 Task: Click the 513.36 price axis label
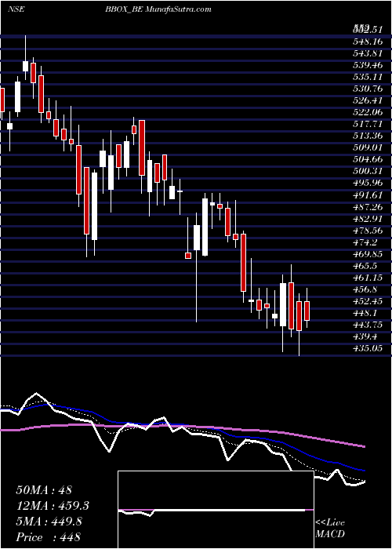(x=368, y=136)
